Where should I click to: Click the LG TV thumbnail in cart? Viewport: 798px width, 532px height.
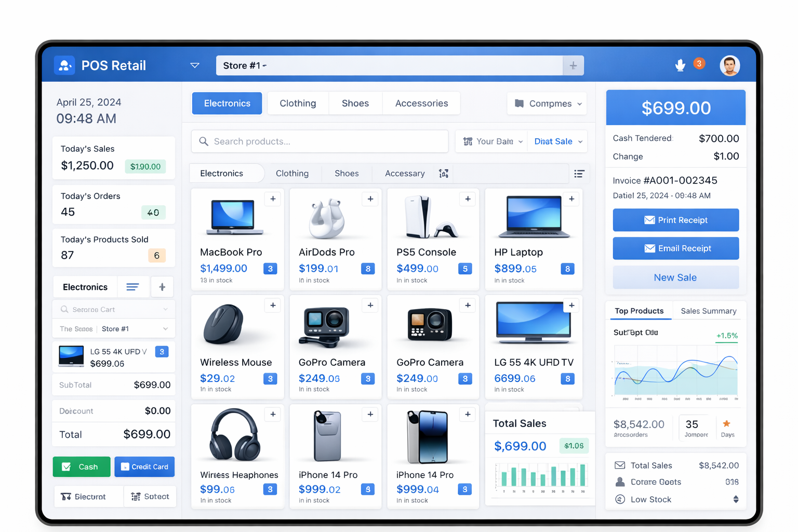tap(71, 356)
